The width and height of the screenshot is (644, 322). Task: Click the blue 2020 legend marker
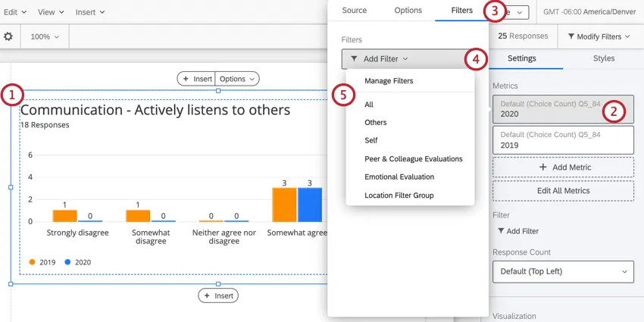[67, 262]
